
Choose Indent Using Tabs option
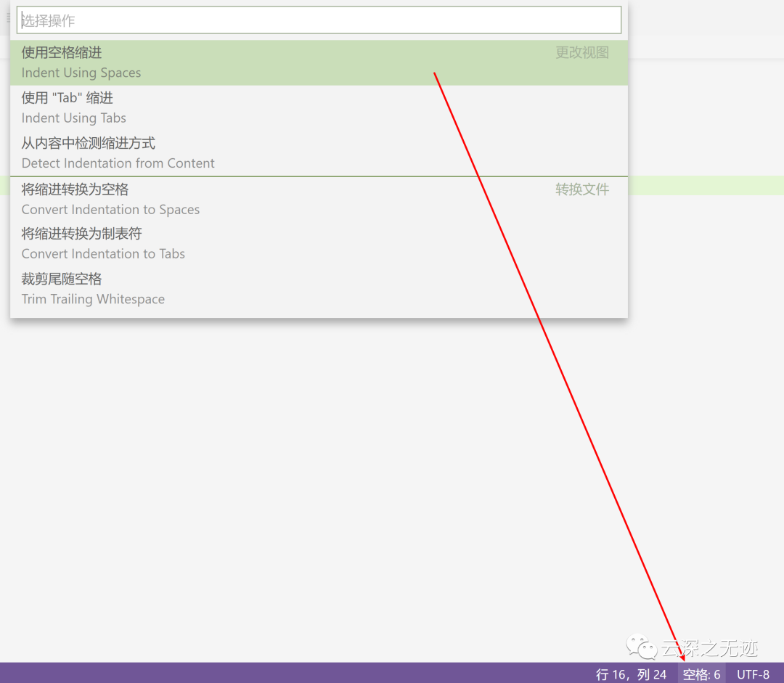pos(319,108)
